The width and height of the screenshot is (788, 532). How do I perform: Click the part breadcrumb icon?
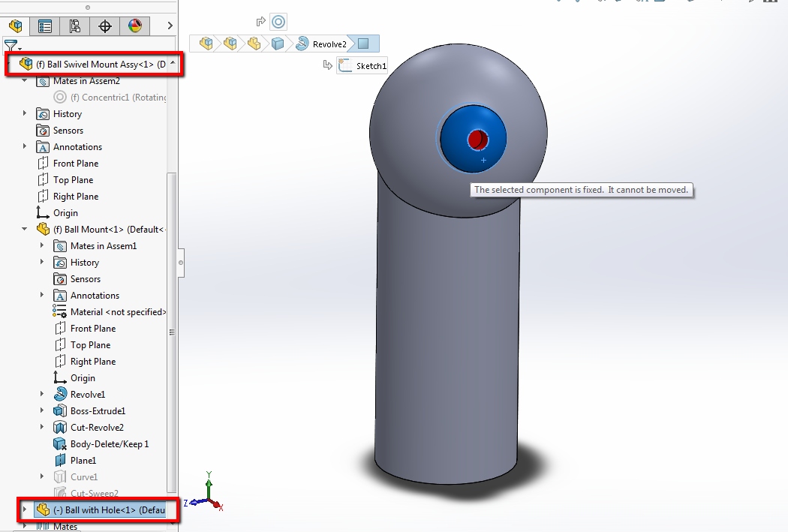click(254, 44)
